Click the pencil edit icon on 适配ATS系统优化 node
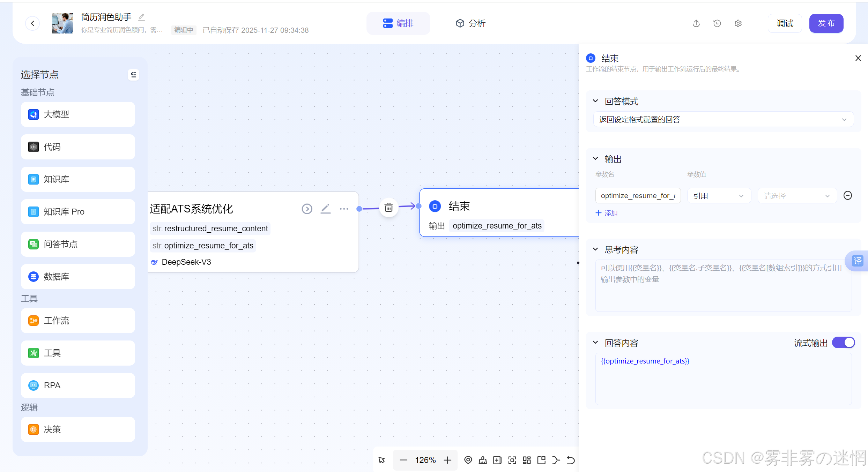This screenshot has height=472, width=868. pyautogui.click(x=325, y=209)
